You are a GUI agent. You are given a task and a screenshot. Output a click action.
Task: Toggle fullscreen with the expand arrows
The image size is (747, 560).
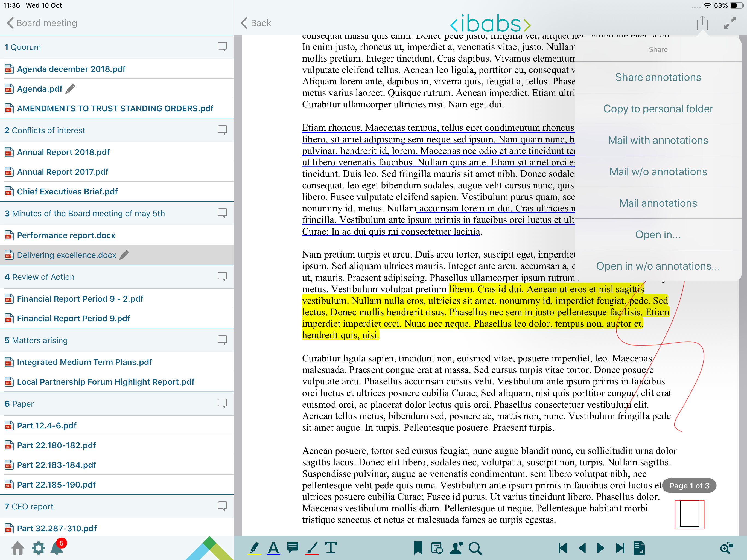[730, 23]
